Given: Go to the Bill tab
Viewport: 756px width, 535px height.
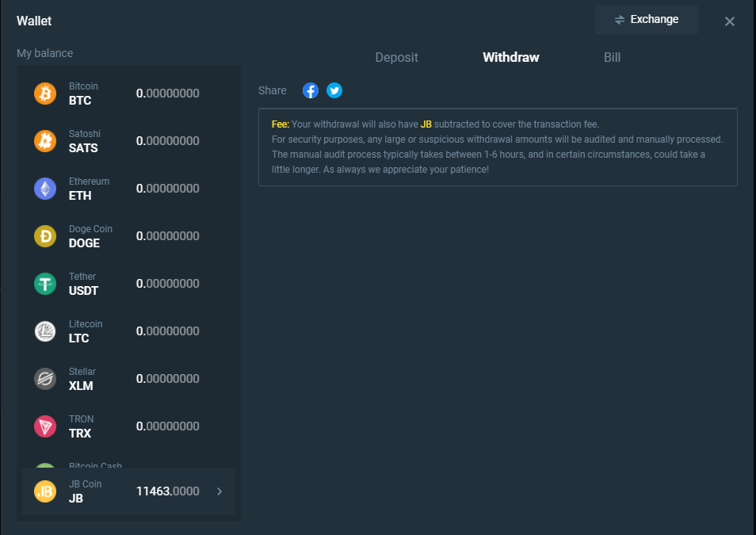Looking at the screenshot, I should click(x=612, y=57).
